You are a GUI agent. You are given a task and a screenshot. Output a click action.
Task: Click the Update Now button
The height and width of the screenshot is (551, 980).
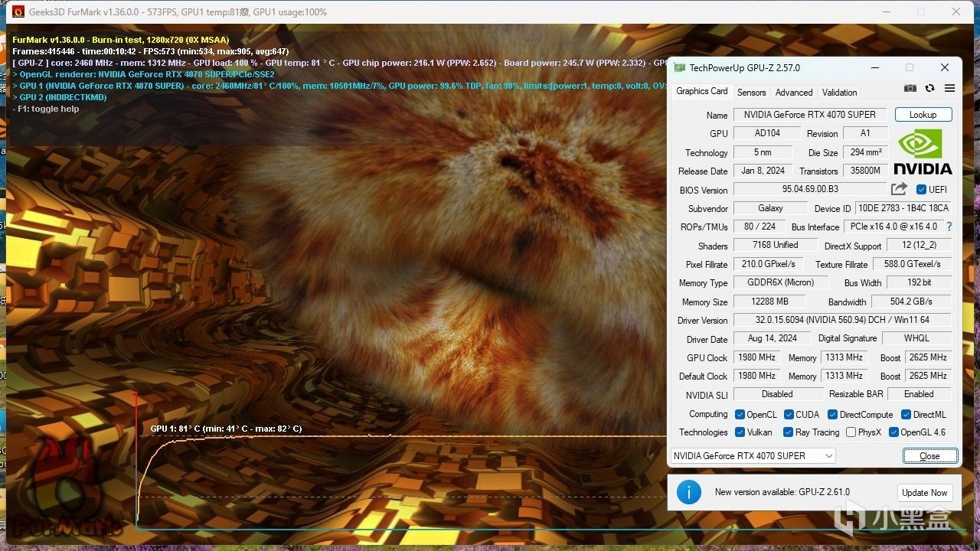point(925,493)
